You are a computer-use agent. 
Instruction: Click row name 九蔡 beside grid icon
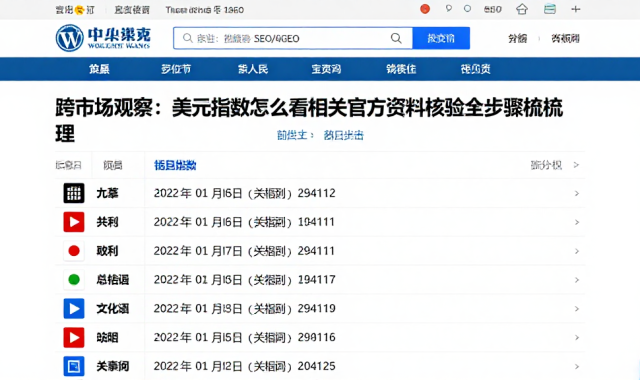[107, 193]
